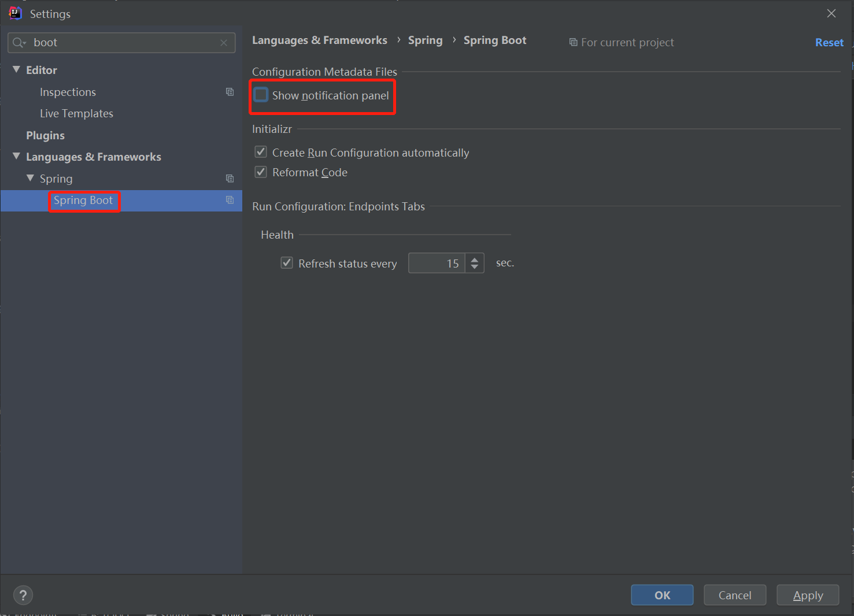Close the Settings dialog window
Image resolution: width=854 pixels, height=616 pixels.
point(831,13)
